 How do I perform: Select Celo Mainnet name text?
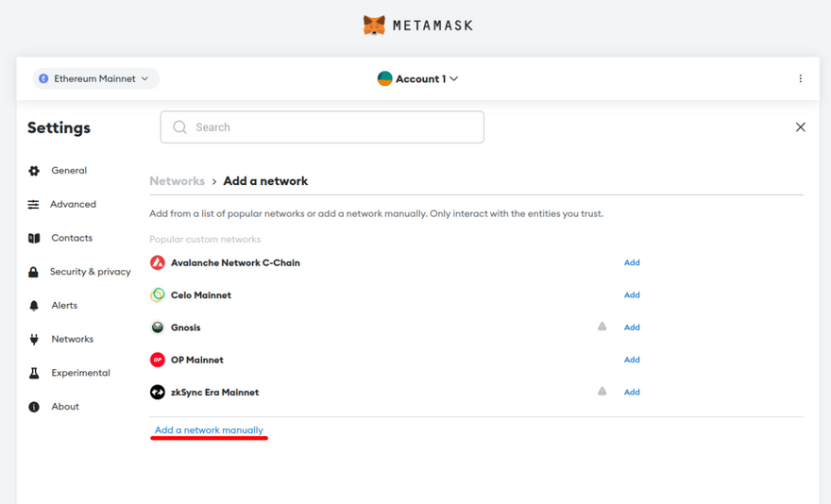(201, 295)
